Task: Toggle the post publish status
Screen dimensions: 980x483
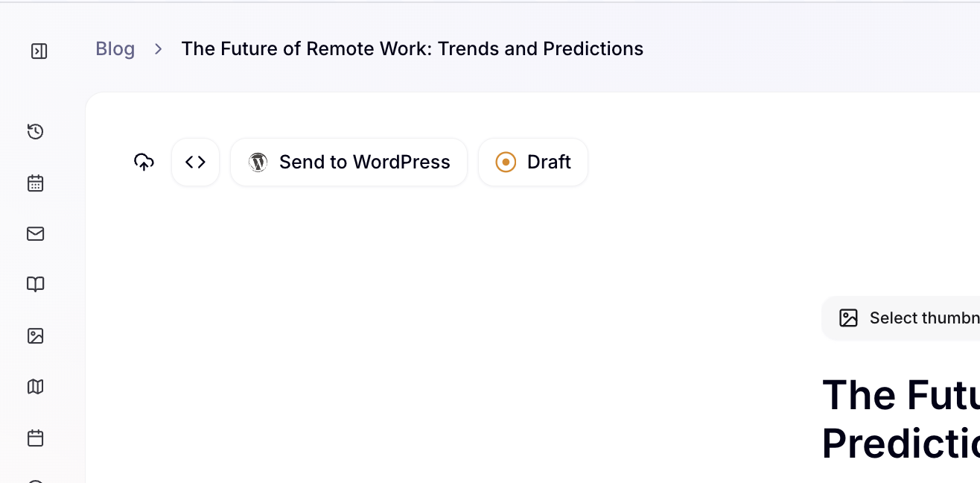Action: (533, 162)
